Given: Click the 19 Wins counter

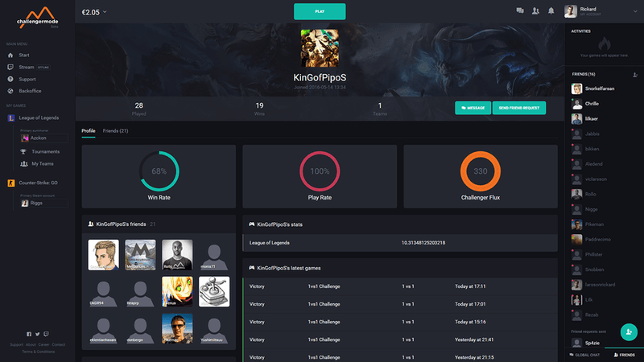Looking at the screenshot, I should [x=259, y=109].
